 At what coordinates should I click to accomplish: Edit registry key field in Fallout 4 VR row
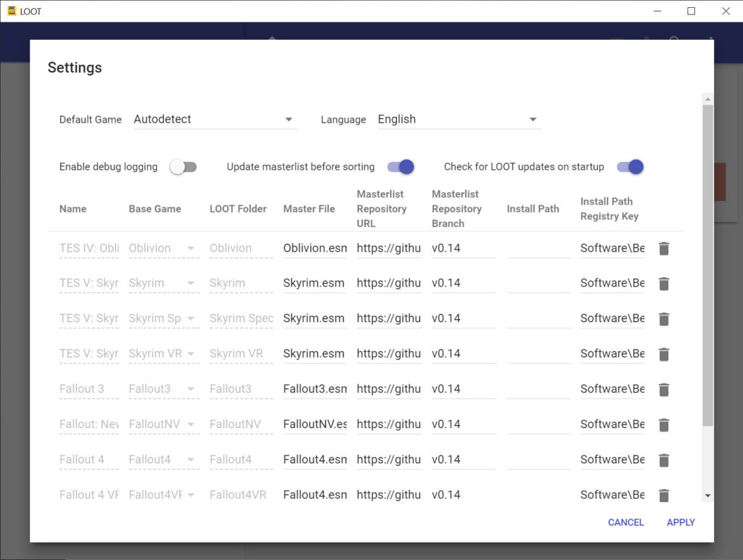tap(612, 495)
